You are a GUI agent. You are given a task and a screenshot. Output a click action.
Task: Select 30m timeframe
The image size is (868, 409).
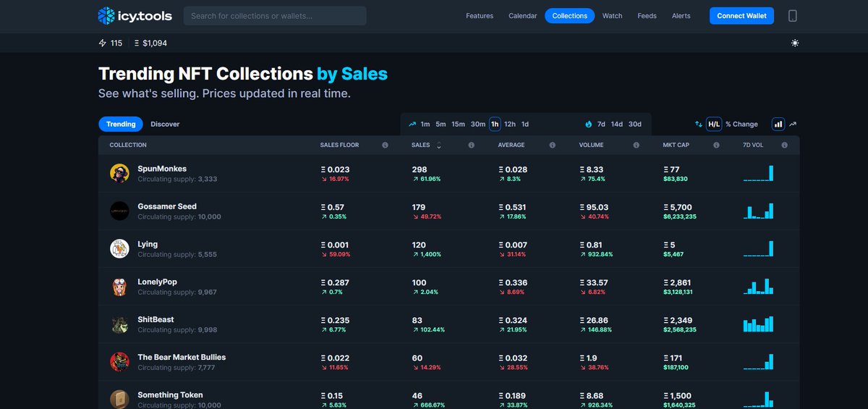point(478,125)
